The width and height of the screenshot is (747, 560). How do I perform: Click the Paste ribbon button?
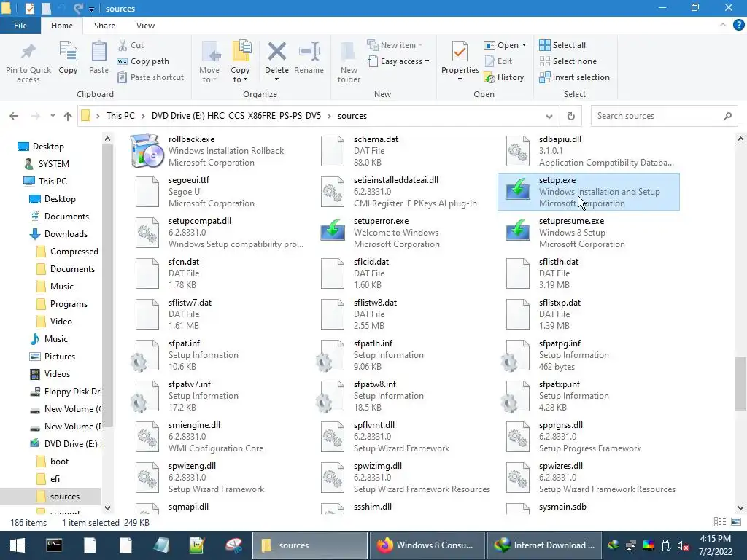[x=98, y=58]
